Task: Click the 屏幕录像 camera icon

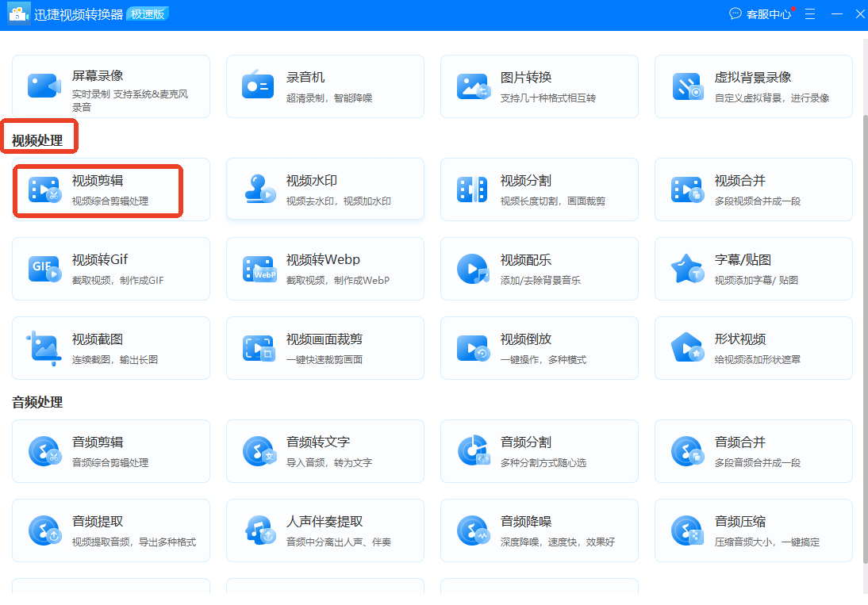Action: coord(44,86)
